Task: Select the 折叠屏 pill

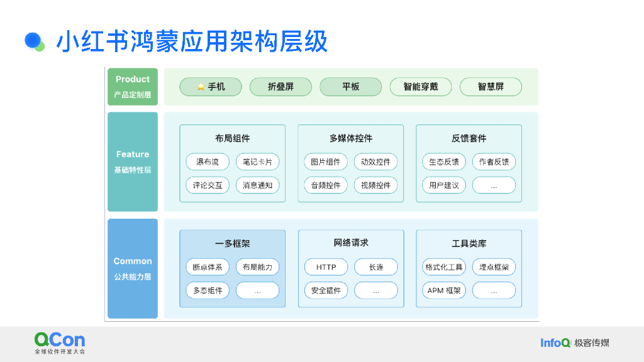Action: point(281,87)
